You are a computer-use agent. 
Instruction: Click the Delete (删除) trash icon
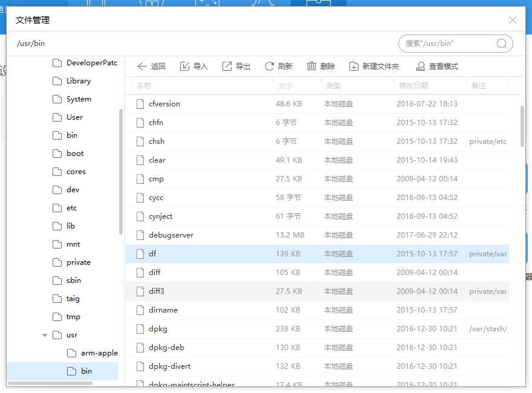(x=312, y=67)
